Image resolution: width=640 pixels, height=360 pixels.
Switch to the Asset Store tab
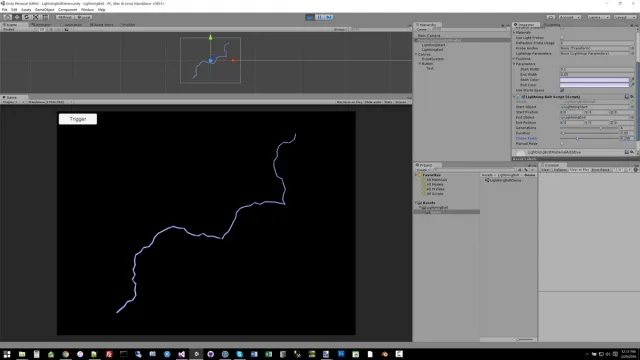tap(102, 24)
